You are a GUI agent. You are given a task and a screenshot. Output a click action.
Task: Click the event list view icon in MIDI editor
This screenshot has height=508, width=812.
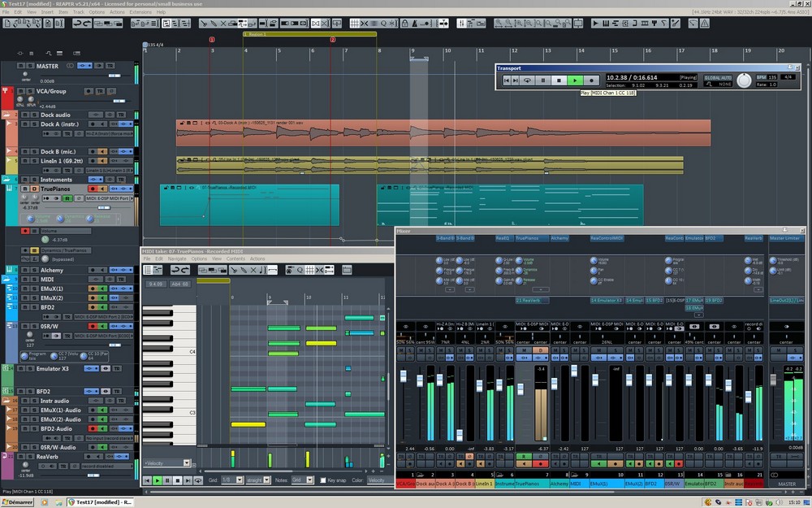pyautogui.click(x=148, y=270)
